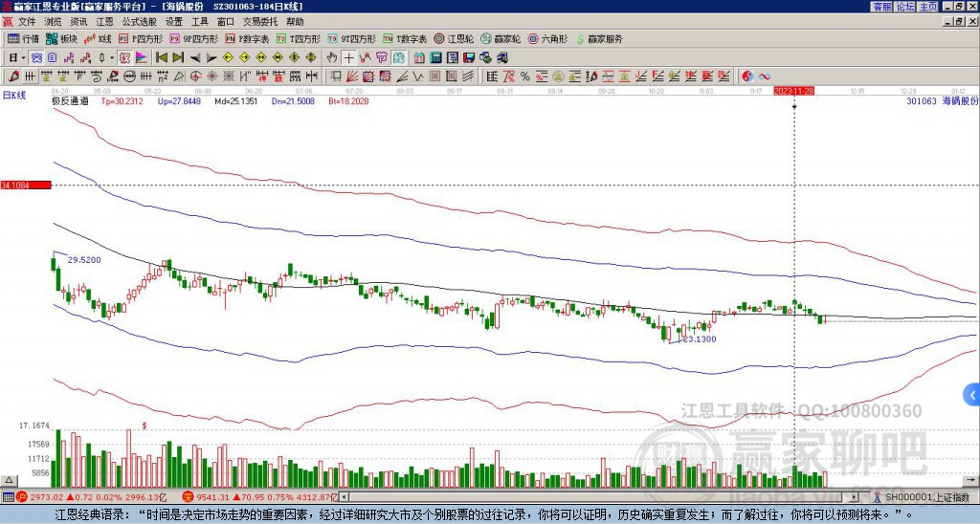Click the floppy disk save icon
The image size is (980, 524).
(469, 58)
